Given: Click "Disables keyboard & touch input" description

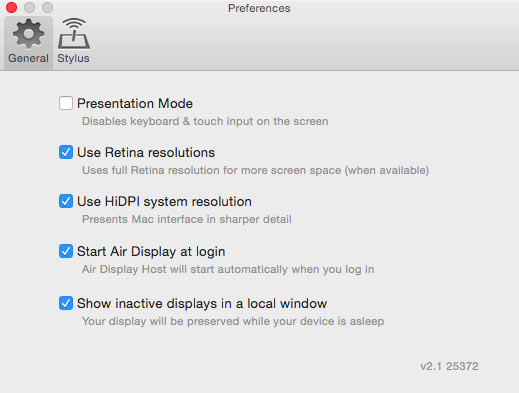Looking at the screenshot, I should 205,121.
